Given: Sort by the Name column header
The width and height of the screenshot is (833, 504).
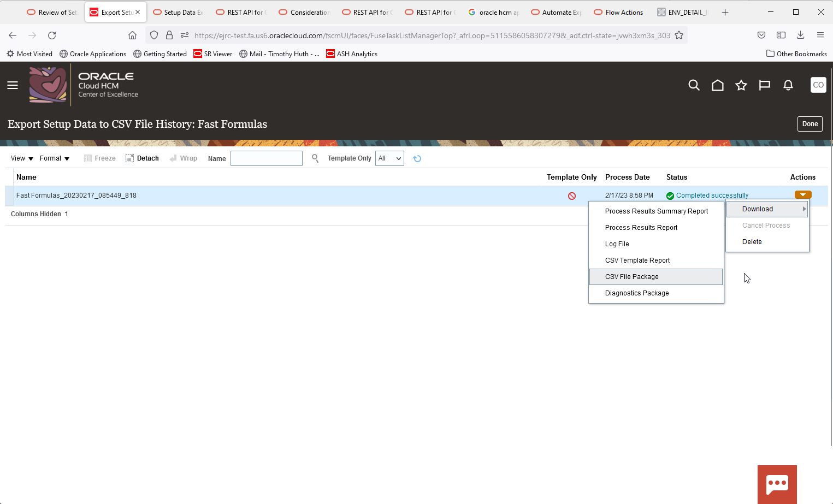Looking at the screenshot, I should point(26,177).
